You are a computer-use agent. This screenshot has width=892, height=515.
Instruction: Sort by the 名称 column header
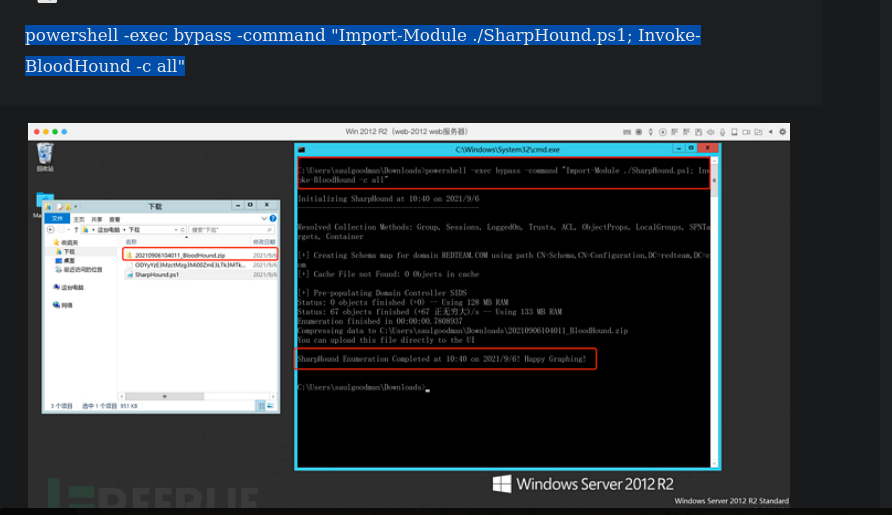click(x=131, y=242)
